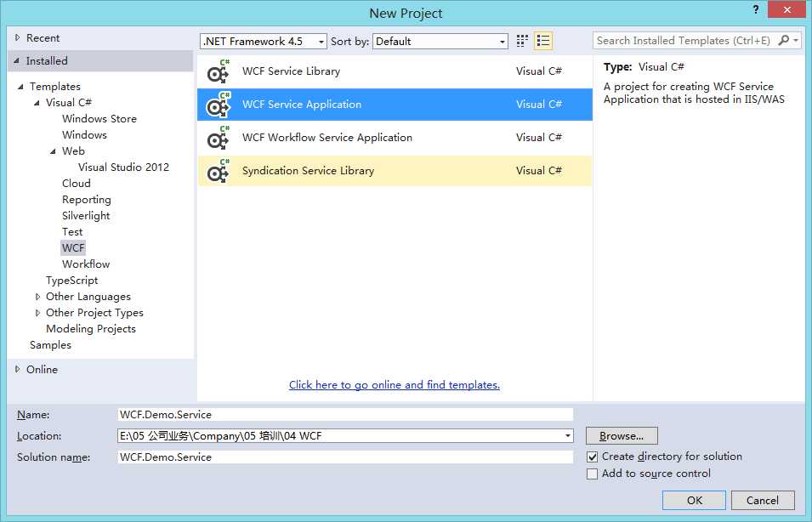Select Modeling Projects in the tree

click(x=91, y=329)
